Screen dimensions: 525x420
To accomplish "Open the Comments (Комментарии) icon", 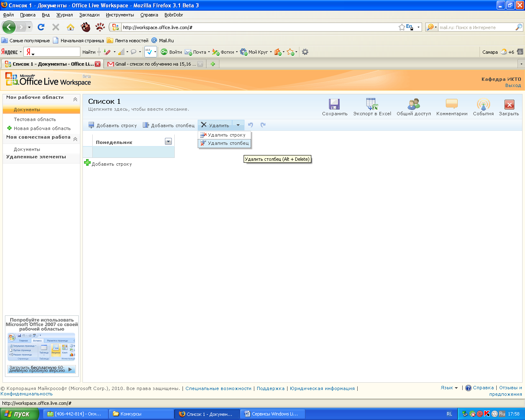I will click(452, 104).
